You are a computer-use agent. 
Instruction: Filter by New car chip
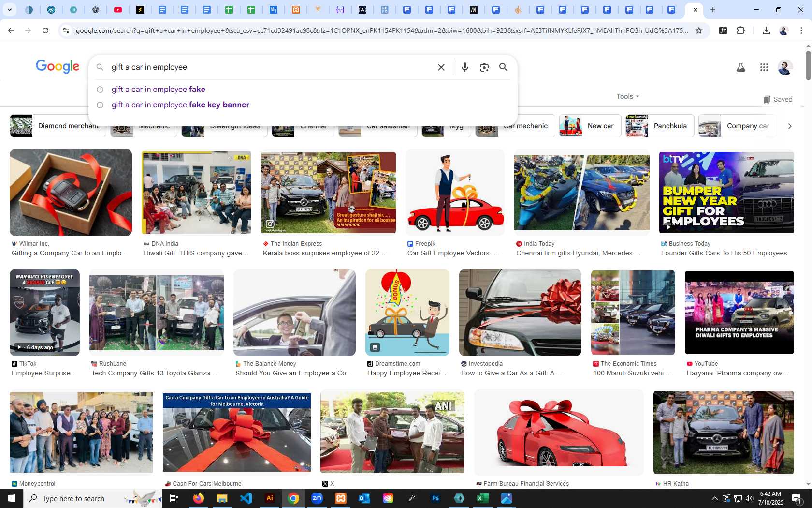(x=590, y=126)
